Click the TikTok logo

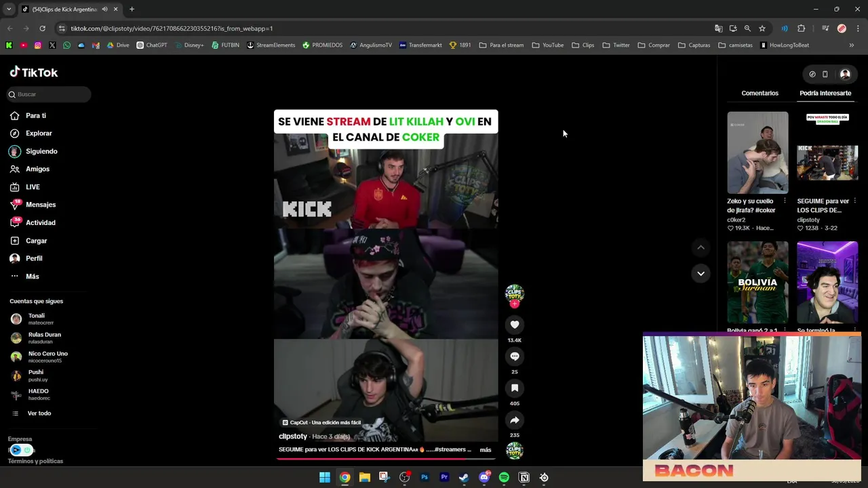tap(34, 73)
